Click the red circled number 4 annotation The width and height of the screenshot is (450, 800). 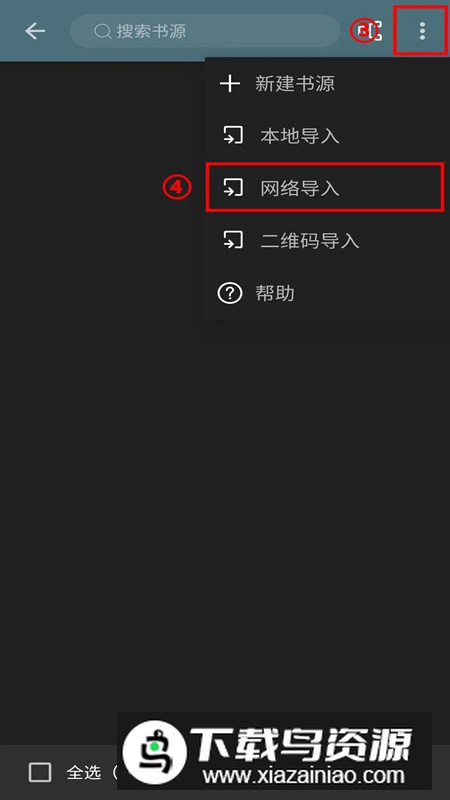(x=177, y=188)
